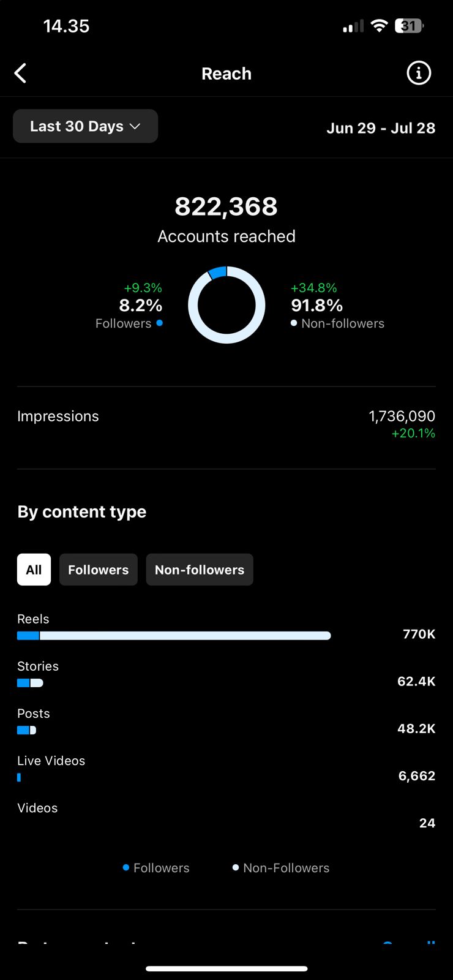Image resolution: width=453 pixels, height=980 pixels.
Task: Tap the battery indicator icon
Action: [x=409, y=26]
